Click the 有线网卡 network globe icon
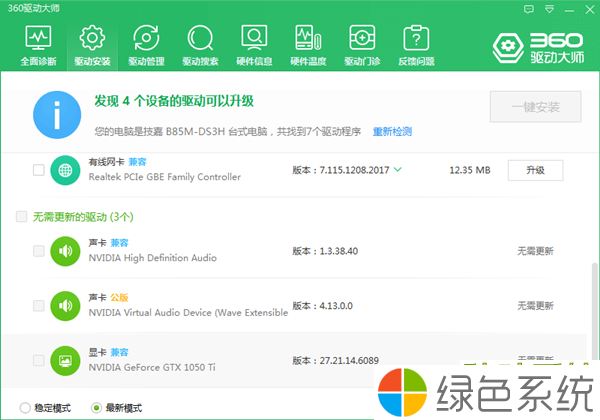Viewport: 600px width, 420px height. (x=65, y=170)
